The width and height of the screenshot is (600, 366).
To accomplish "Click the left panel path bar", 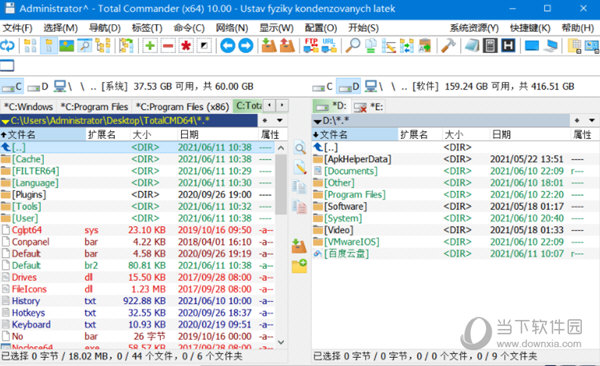I will [129, 121].
